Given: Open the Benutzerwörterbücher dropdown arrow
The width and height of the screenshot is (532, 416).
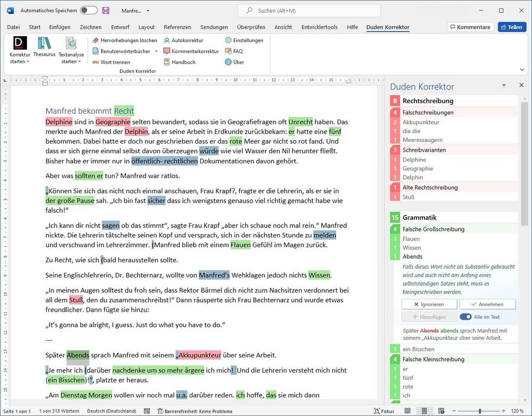Looking at the screenshot, I should [156, 51].
